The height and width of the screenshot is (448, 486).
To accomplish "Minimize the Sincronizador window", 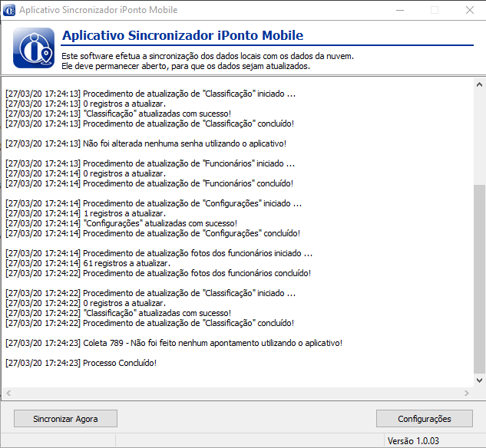I will pos(399,10).
